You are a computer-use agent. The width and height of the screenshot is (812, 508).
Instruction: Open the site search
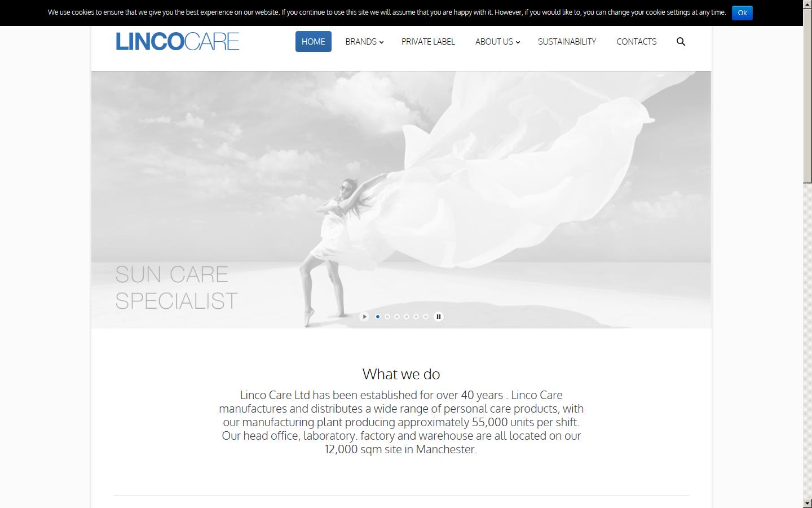(x=681, y=41)
